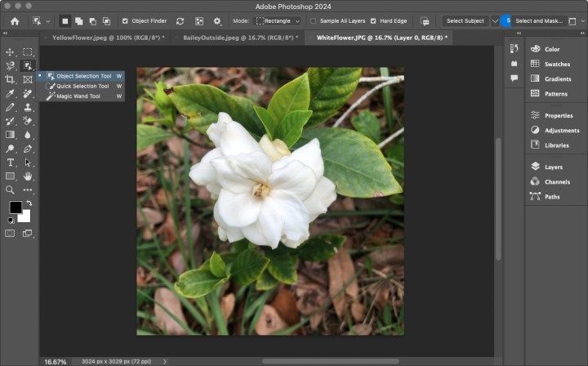Select the Zoom magnifier tool
This screenshot has height=366, width=588.
11,190
